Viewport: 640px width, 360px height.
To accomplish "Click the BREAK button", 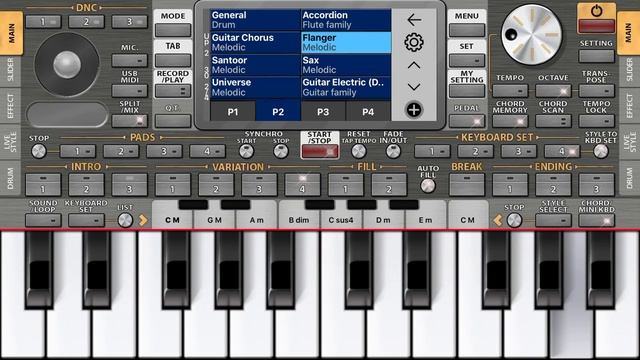I will click(x=467, y=184).
